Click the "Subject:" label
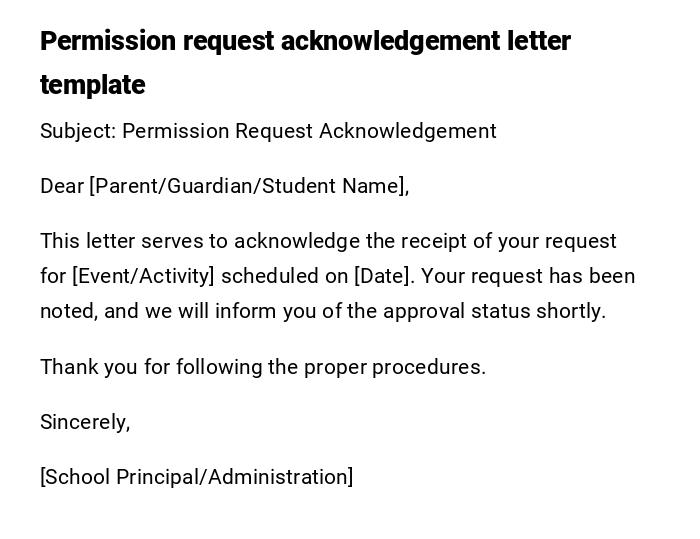Viewport: 700px width, 539px height. (77, 131)
